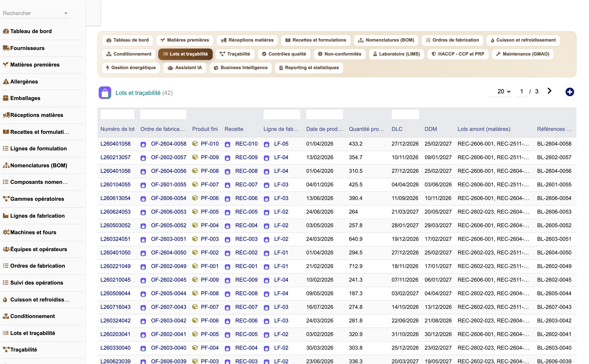Open Allergènes warning icon in sidebar
This screenshot has height=364, width=589.
(6, 82)
